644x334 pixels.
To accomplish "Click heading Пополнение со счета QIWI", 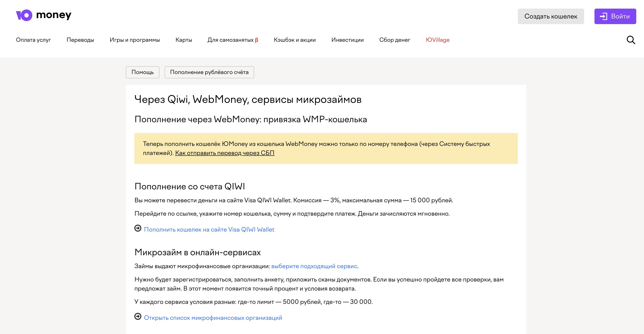I will pos(190,186).
